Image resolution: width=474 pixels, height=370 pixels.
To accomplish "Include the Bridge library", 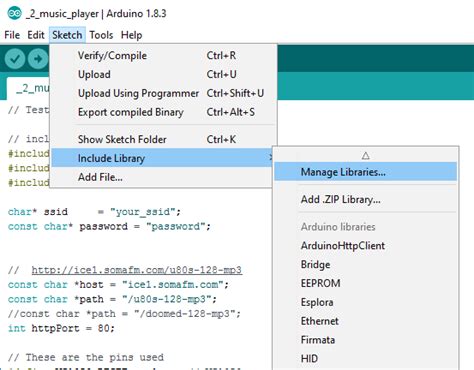I will (365, 265).
